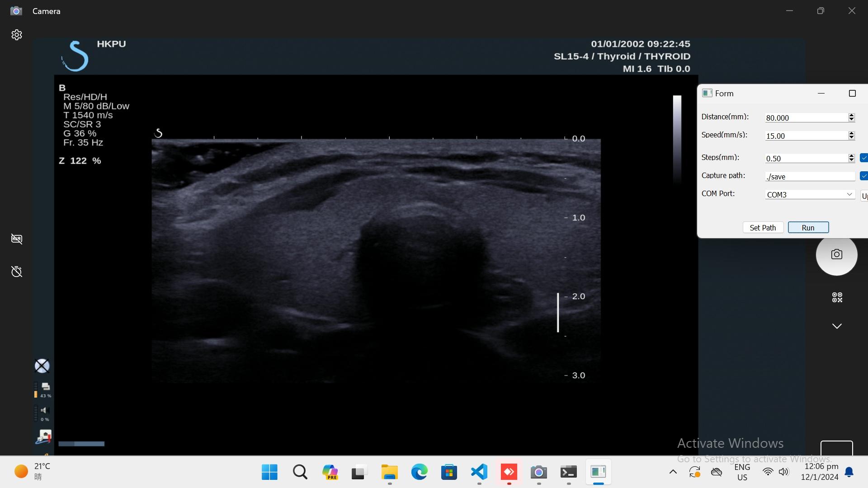Image resolution: width=868 pixels, height=488 pixels.
Task: Open the OneDrive cloud tray icon
Action: pyautogui.click(x=717, y=472)
